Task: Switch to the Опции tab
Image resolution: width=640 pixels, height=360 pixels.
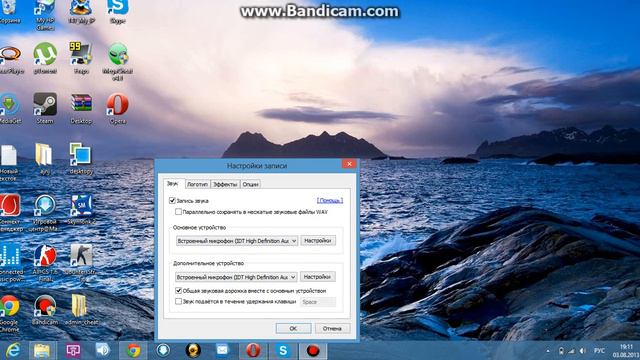Action: (251, 184)
